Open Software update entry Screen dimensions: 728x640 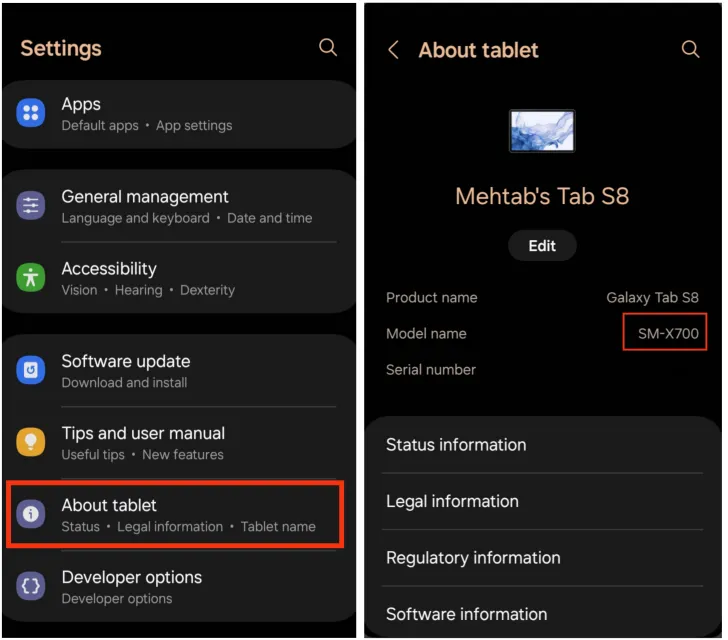click(x=179, y=371)
